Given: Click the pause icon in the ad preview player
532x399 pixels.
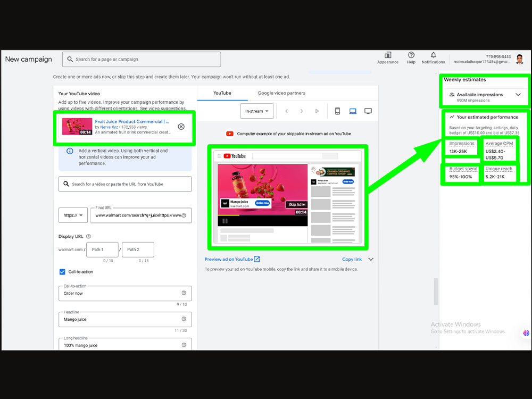Looking at the screenshot, I should coord(225,221).
